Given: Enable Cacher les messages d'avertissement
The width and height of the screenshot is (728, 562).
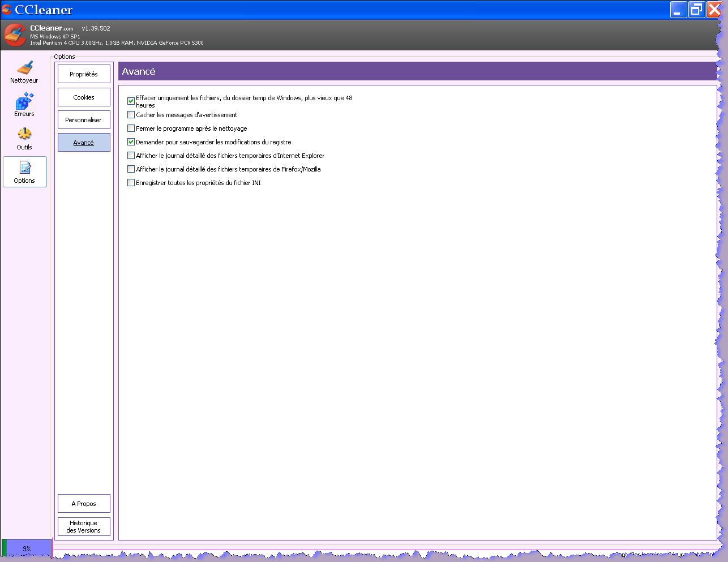Looking at the screenshot, I should point(131,115).
